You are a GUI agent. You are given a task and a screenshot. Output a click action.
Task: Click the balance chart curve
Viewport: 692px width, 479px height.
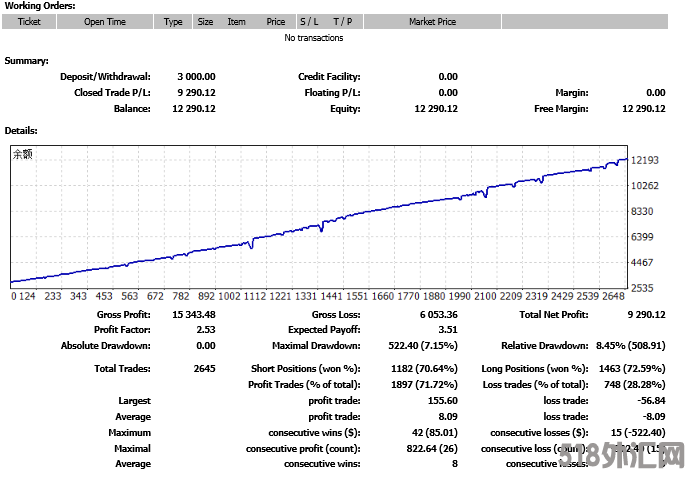pyautogui.click(x=318, y=226)
